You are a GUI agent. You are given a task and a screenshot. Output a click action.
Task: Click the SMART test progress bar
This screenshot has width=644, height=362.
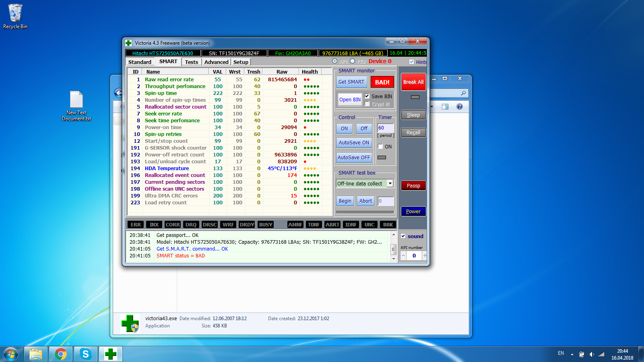coord(365,212)
